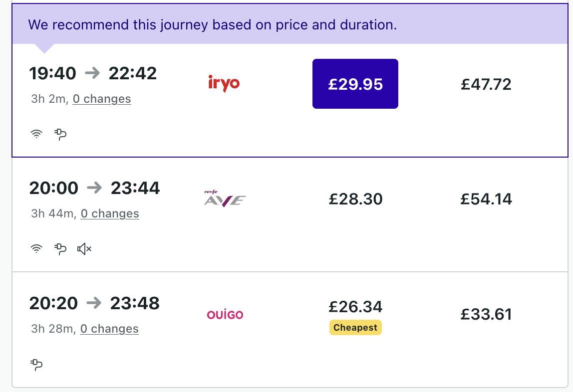Click the power socket icon on the iryo journey
The height and width of the screenshot is (392, 573).
coord(61,134)
